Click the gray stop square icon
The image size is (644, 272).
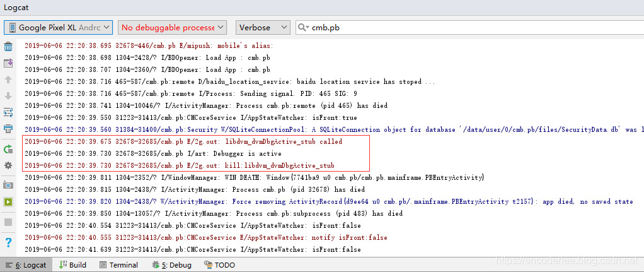click(8, 222)
